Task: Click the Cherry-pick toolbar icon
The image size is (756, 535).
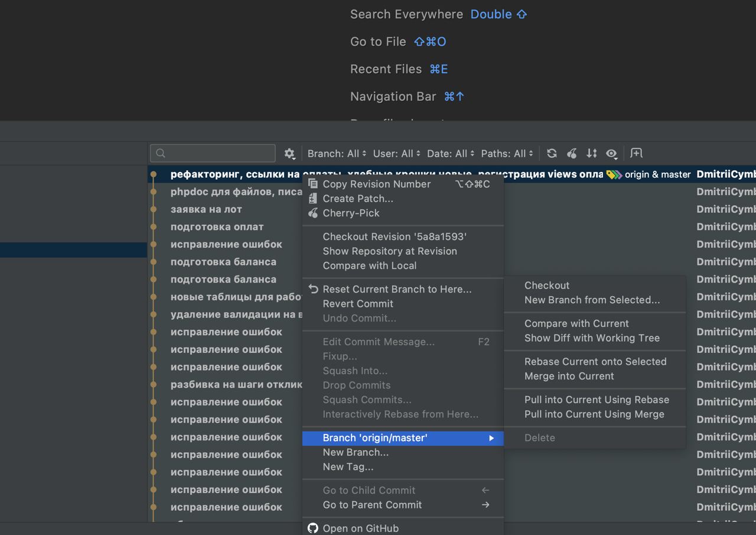Action: 572,154
